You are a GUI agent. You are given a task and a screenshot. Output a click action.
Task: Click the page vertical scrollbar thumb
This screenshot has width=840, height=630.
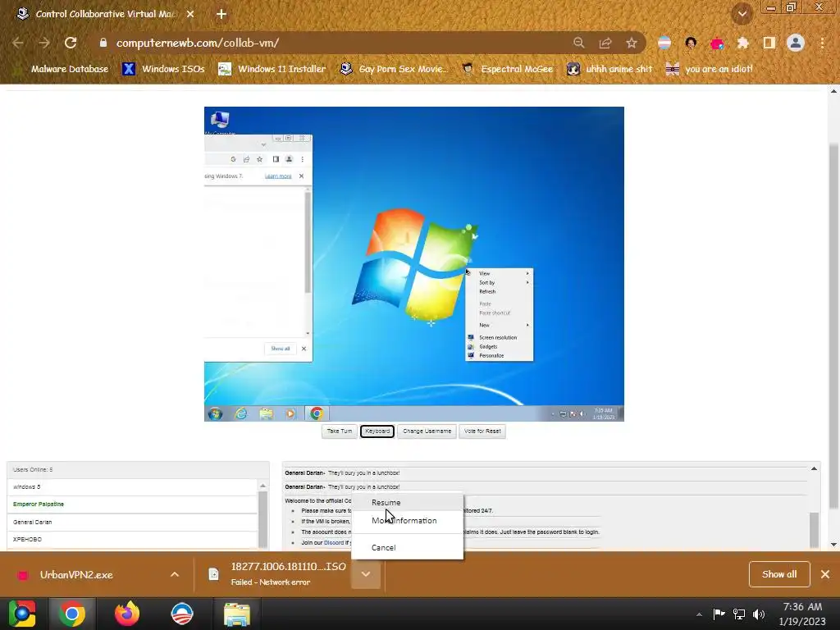click(833, 326)
